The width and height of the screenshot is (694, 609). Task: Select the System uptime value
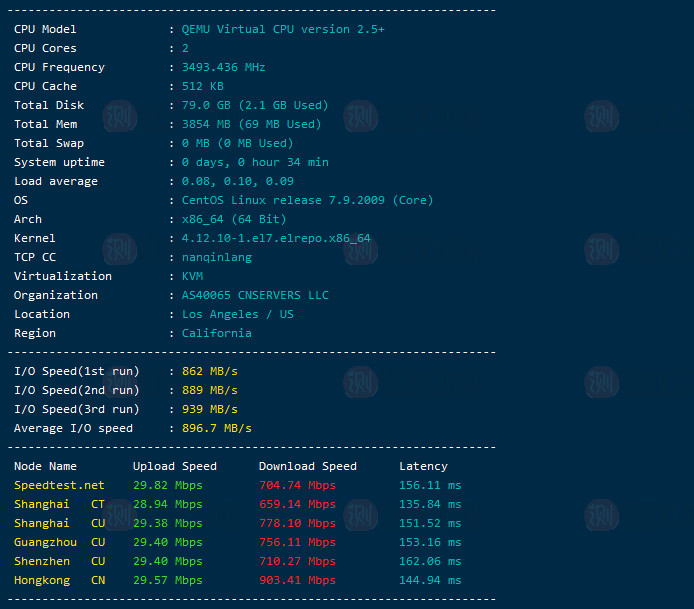(255, 162)
